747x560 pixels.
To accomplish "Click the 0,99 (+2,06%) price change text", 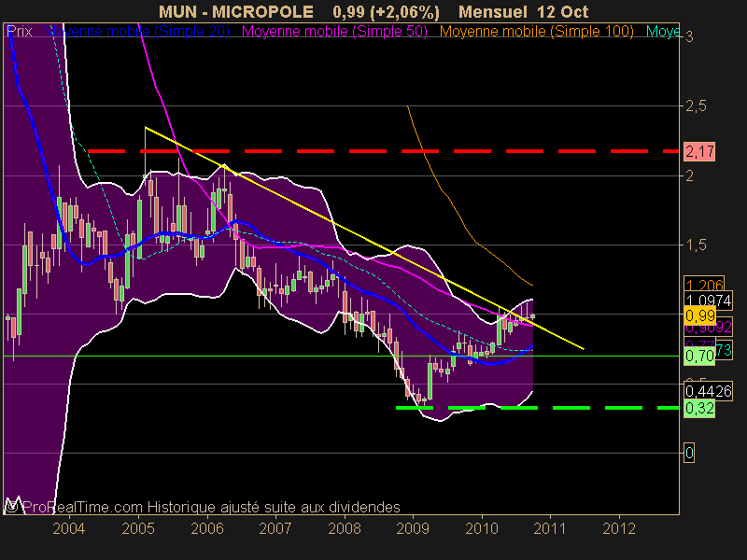I will coord(386,11).
